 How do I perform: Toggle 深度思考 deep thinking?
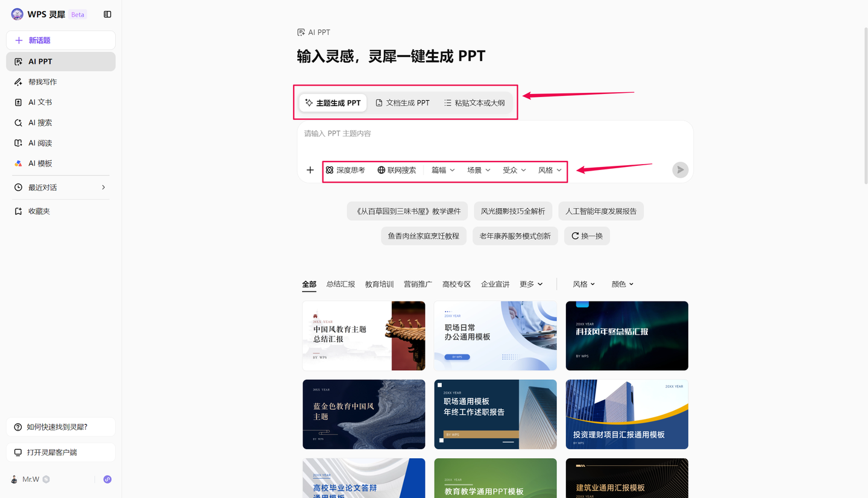(x=345, y=170)
